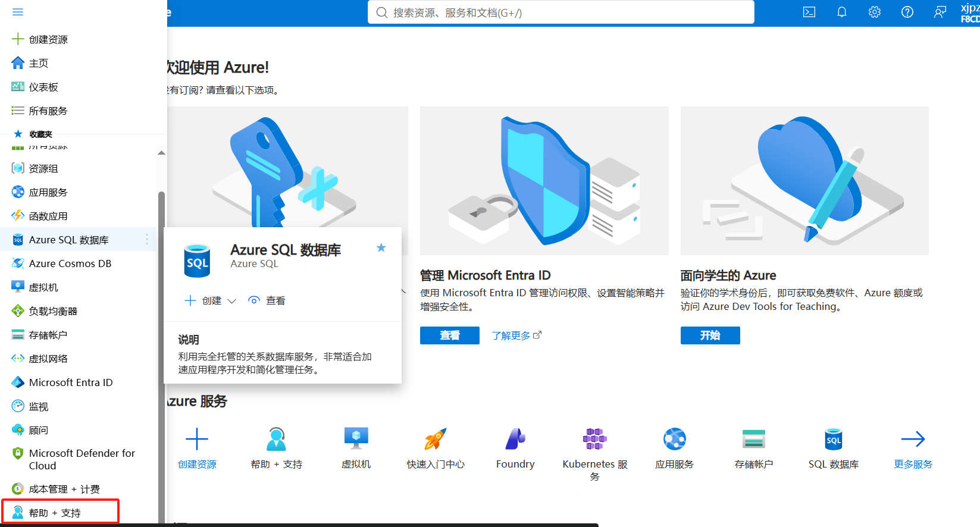Open Foundry from Azure services
The width and height of the screenshot is (980, 527).
(515, 449)
